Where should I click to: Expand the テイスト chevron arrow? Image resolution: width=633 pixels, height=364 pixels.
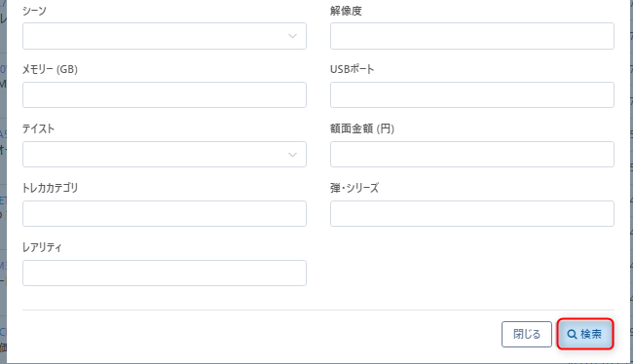293,155
